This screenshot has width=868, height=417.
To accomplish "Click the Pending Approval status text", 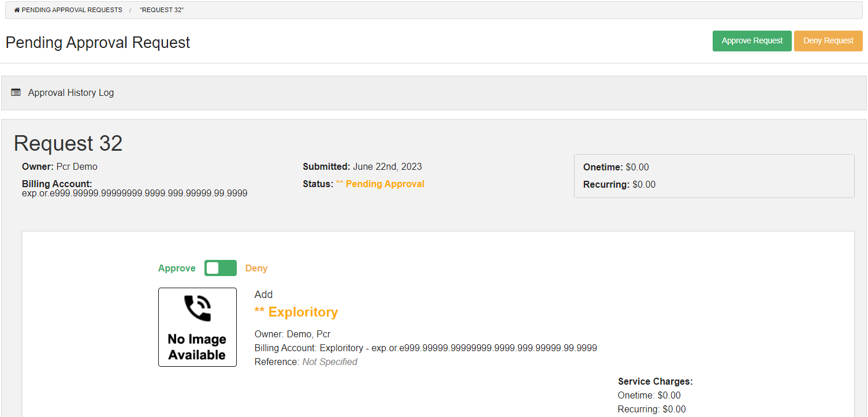I will [x=385, y=184].
